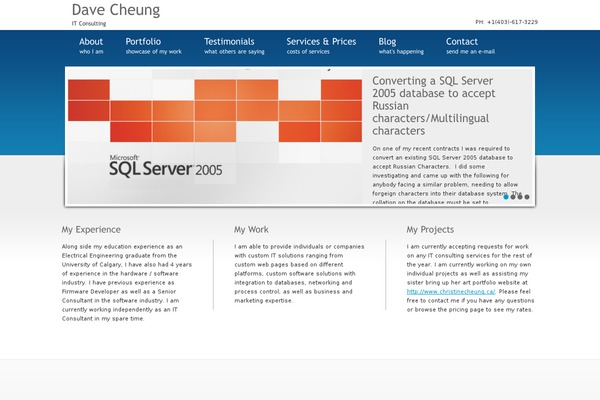The image size is (600, 400).
Task: Click the 'IT Consulting' tagline
Action: (89, 24)
